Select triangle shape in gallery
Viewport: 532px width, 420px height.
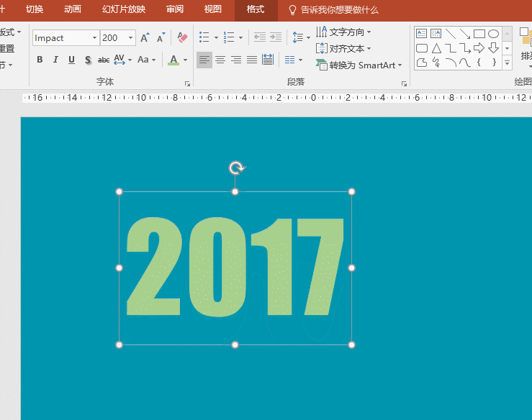point(436,48)
